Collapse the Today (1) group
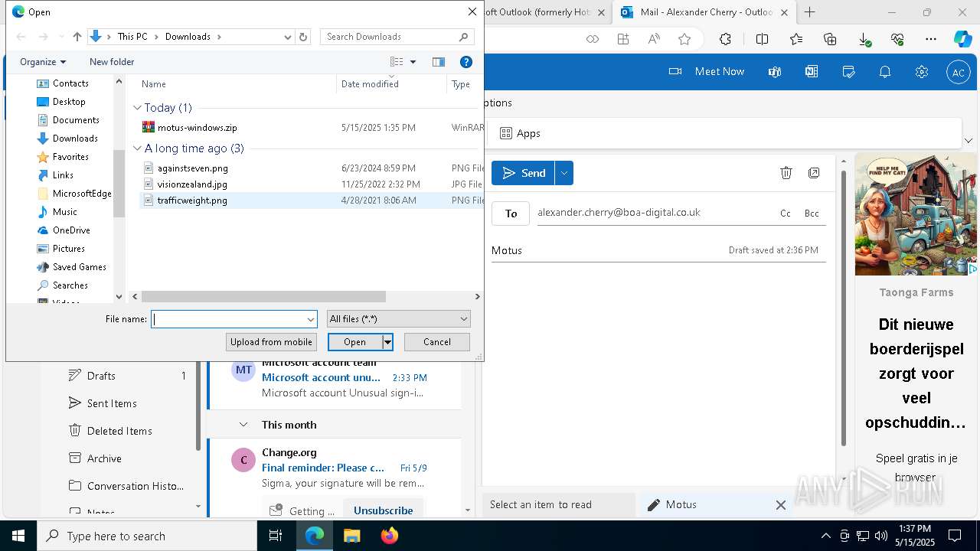 pyautogui.click(x=138, y=108)
